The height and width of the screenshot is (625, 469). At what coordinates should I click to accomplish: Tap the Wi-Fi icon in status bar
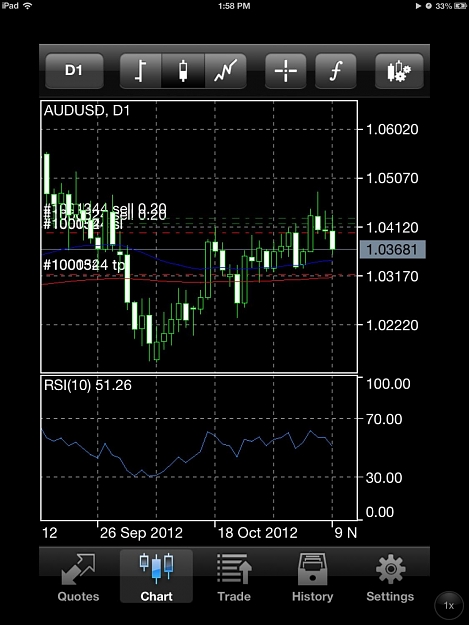tap(27, 6)
